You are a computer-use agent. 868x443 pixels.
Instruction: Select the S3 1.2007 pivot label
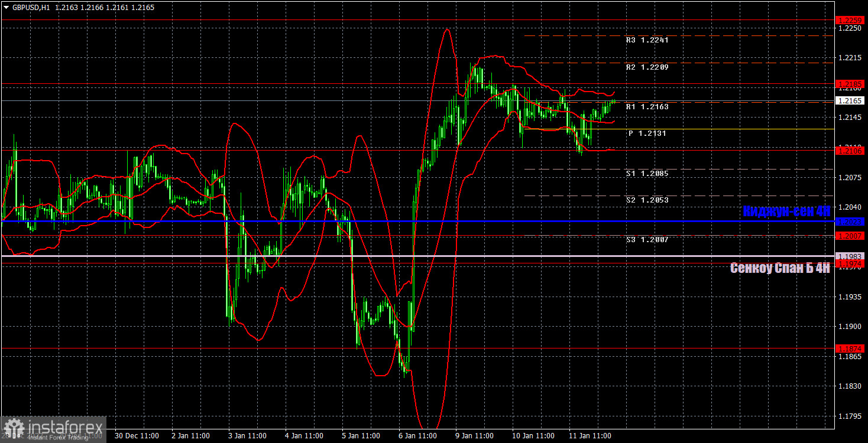pos(647,240)
